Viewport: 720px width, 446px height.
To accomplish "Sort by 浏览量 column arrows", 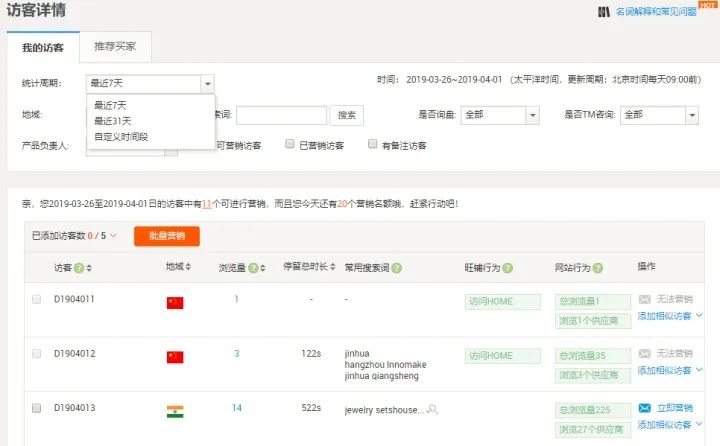I will (x=263, y=268).
